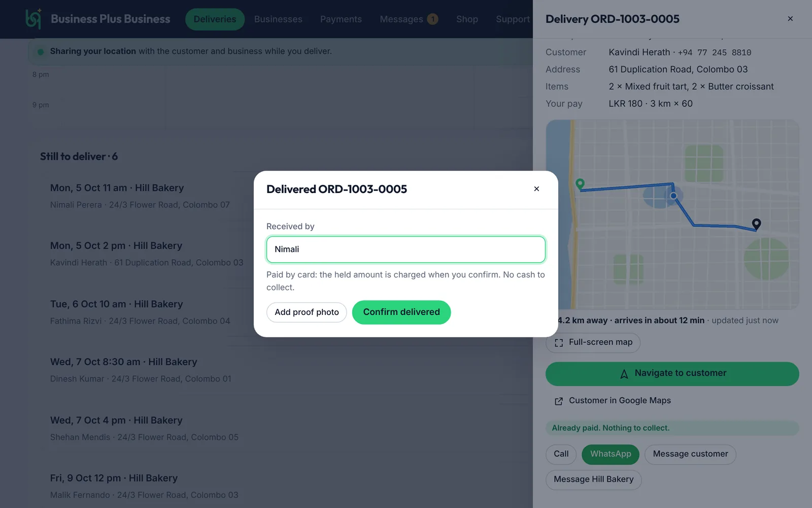
Task: Add proof photo to delivery
Action: (x=307, y=312)
